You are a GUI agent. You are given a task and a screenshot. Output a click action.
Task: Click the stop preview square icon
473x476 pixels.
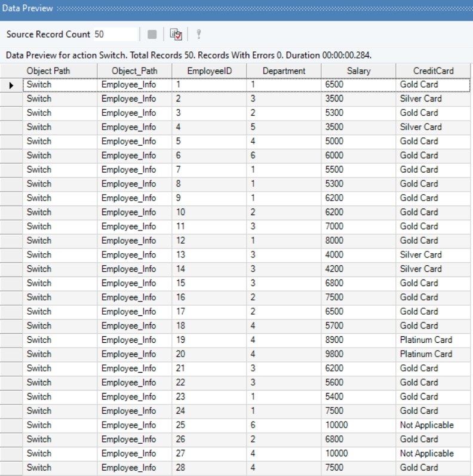pos(152,35)
